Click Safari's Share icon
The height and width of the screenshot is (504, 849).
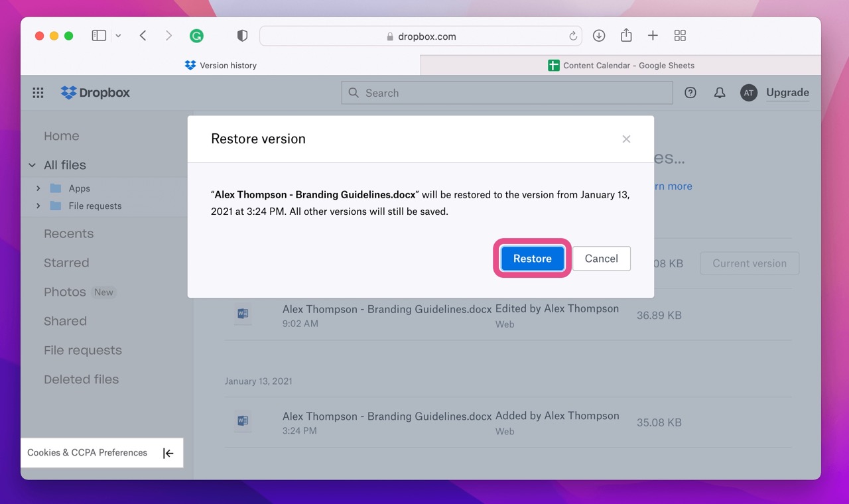click(x=626, y=36)
